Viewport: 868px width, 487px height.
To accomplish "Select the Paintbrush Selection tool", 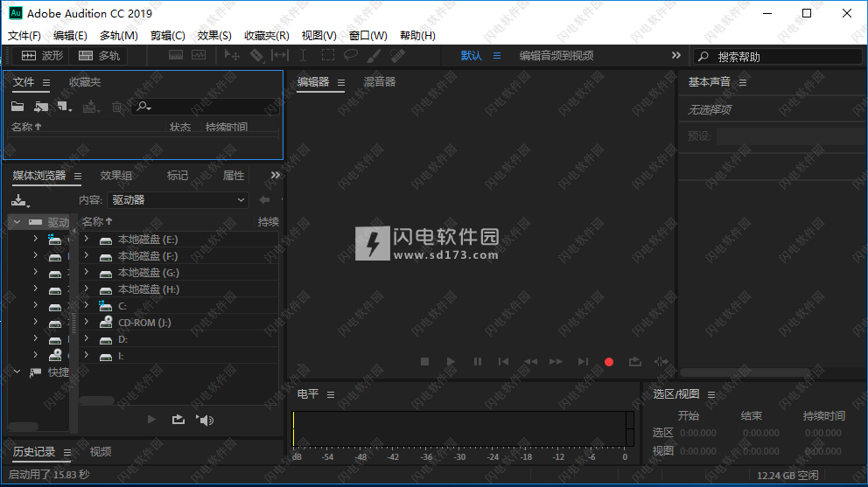I will coord(374,55).
